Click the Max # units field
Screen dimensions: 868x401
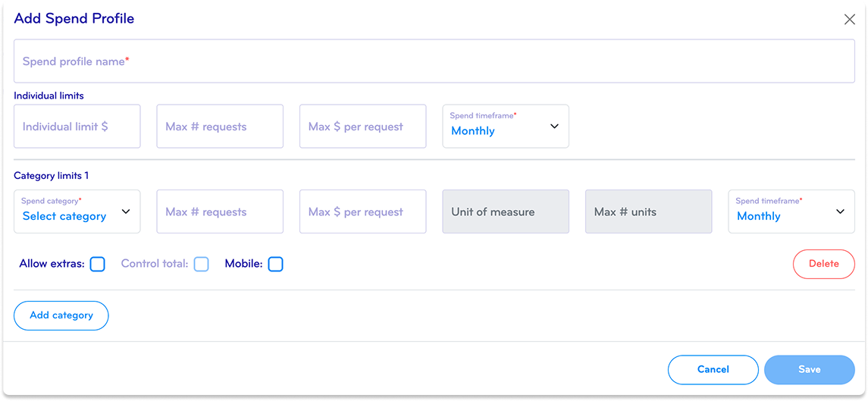click(648, 211)
